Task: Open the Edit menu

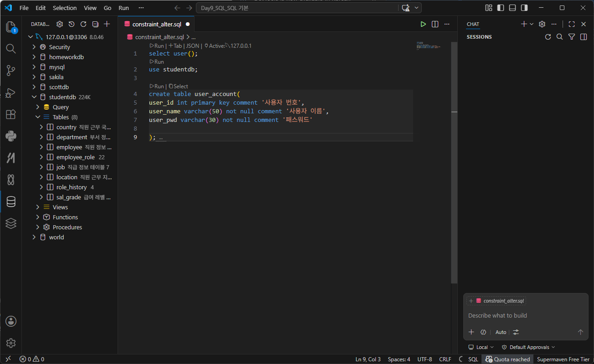Action: pyautogui.click(x=41, y=8)
